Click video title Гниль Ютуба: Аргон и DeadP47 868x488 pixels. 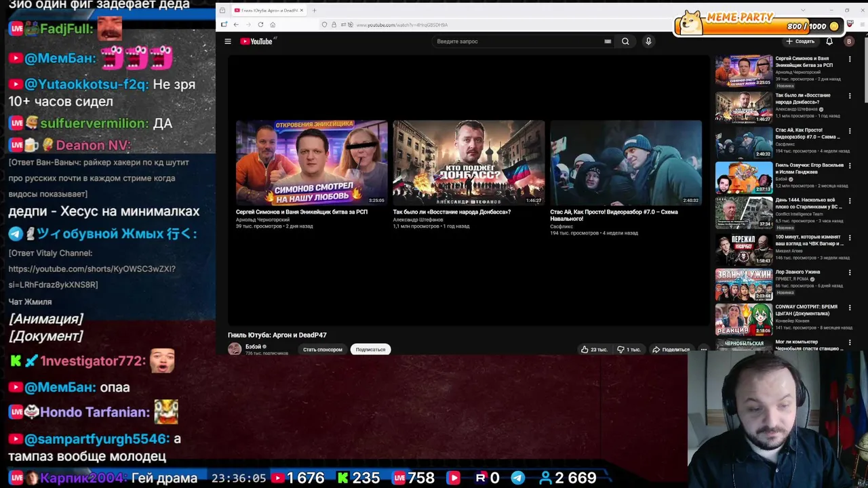(277, 335)
